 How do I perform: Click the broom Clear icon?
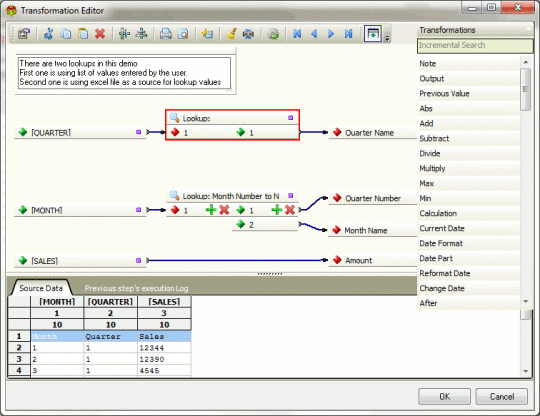[x=231, y=34]
